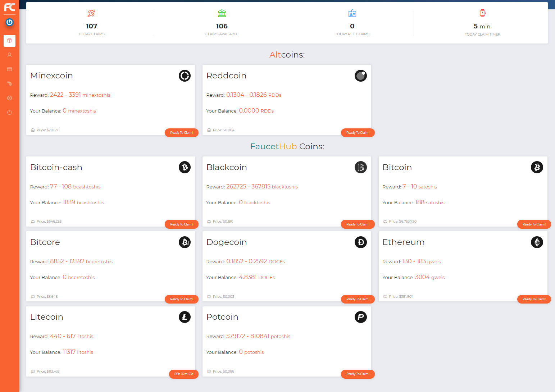Click the rocket Today Claims icon
Image resolution: width=555 pixels, height=392 pixels.
[91, 13]
